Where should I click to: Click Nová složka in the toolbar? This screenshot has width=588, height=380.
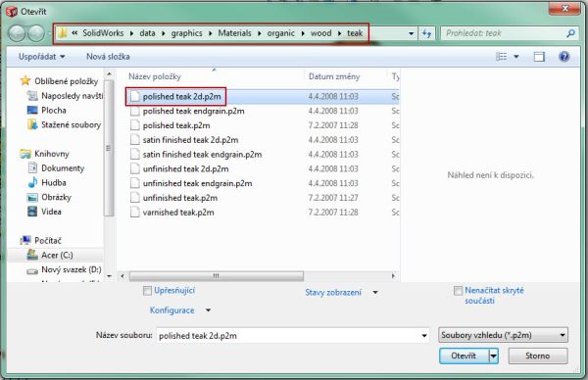[x=108, y=57]
